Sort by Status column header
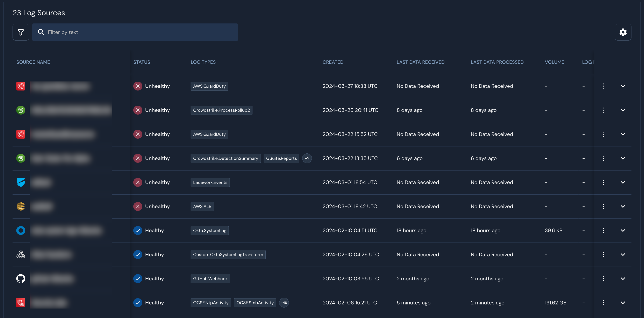 tap(142, 62)
